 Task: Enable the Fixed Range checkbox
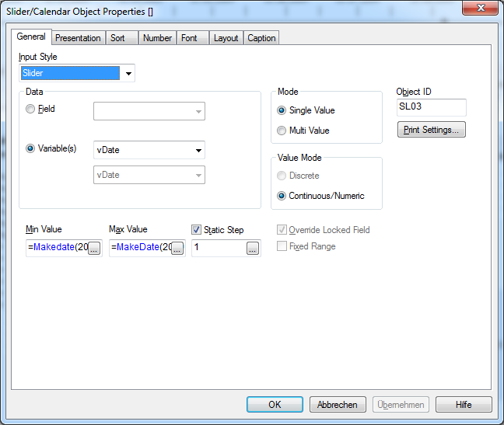pos(282,246)
